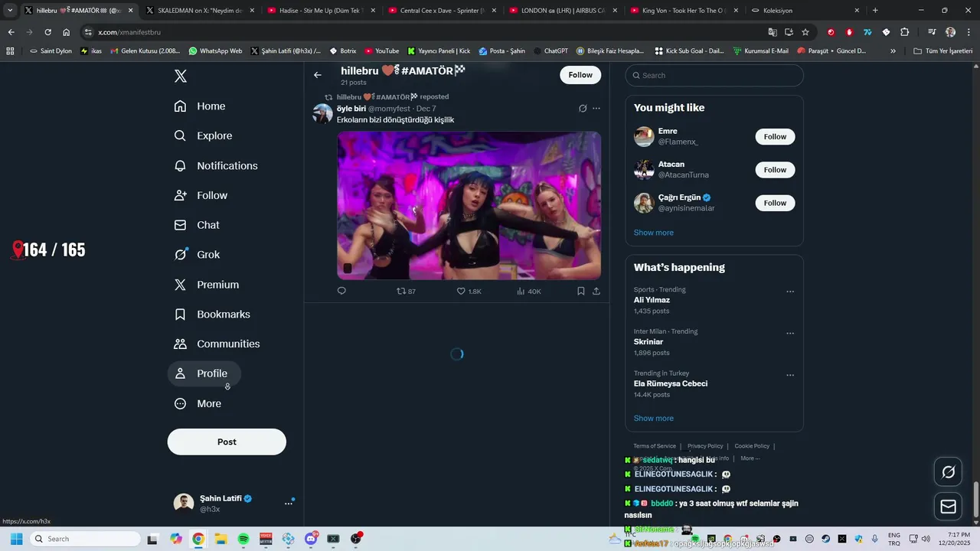Open ChatGPT bookmark
Viewport: 980px width, 551px height.
(x=551, y=51)
